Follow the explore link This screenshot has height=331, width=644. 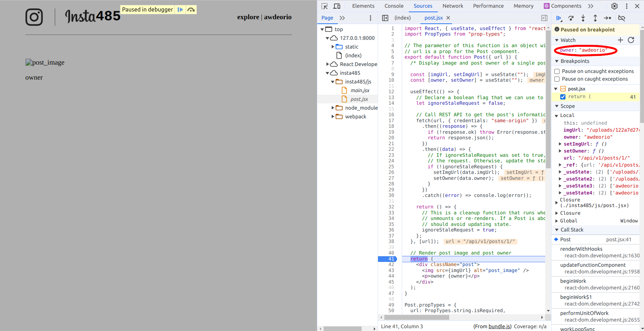(x=248, y=17)
